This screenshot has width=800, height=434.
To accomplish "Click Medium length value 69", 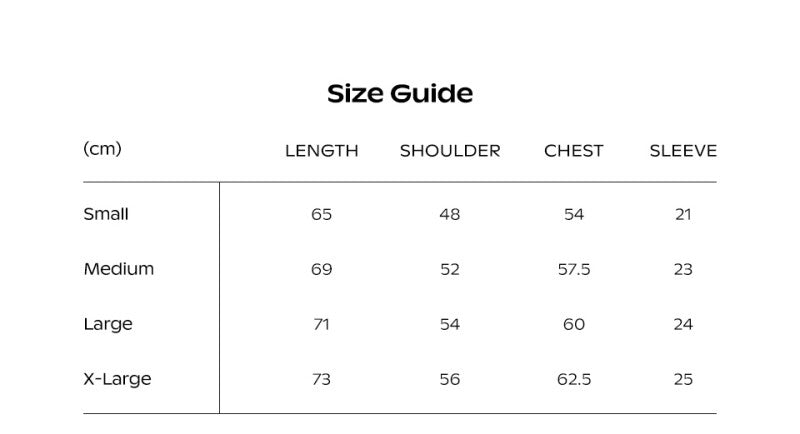I will pyautogui.click(x=321, y=269).
